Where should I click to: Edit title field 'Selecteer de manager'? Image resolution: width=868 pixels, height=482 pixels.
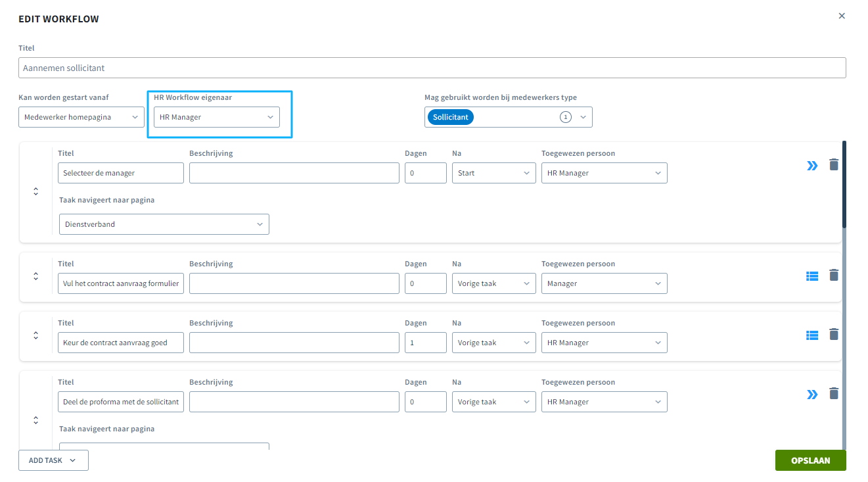click(x=121, y=173)
